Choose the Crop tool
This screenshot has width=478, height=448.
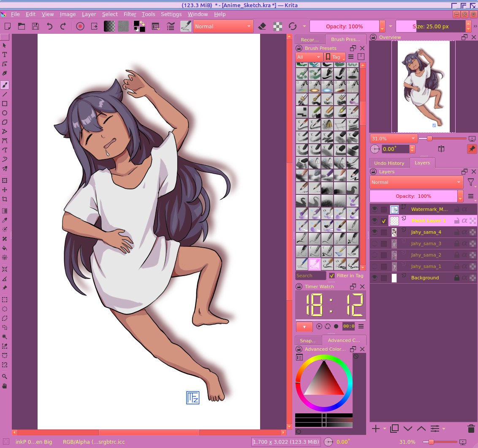tap(5, 199)
